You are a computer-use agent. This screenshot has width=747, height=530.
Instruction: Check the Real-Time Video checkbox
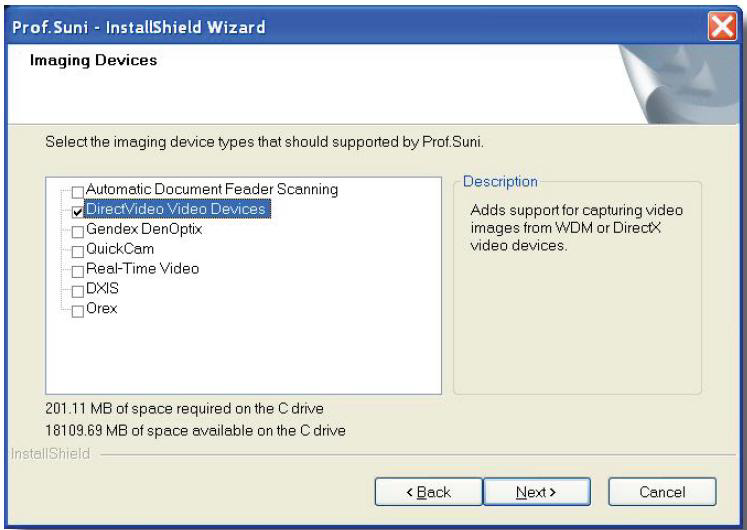coord(77,271)
